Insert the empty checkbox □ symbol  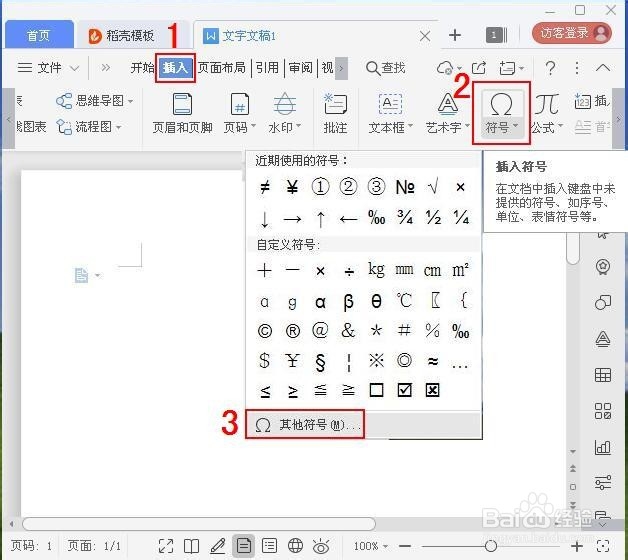click(376, 390)
